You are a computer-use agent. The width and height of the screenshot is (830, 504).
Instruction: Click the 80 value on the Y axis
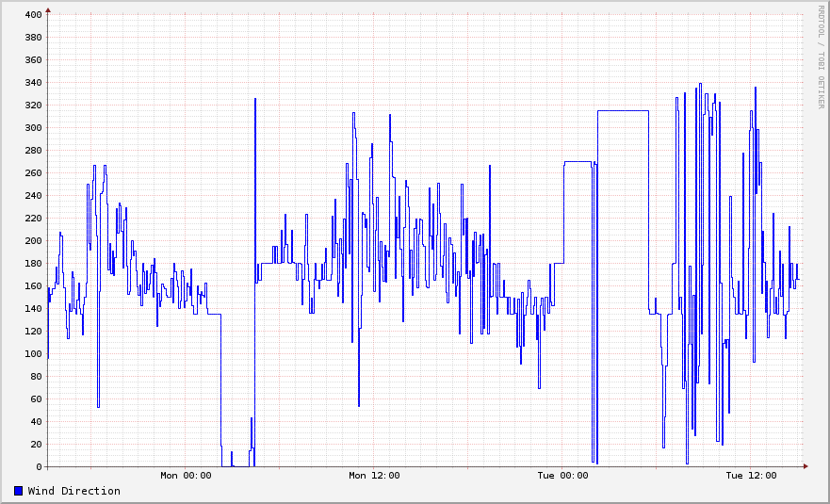point(36,377)
